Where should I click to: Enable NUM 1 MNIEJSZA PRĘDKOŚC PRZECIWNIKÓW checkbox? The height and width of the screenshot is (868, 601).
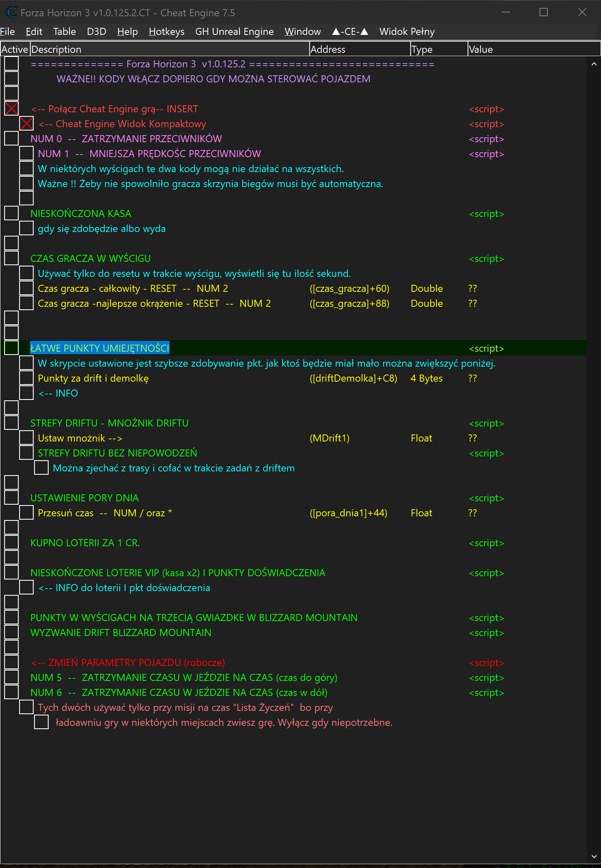(x=26, y=154)
